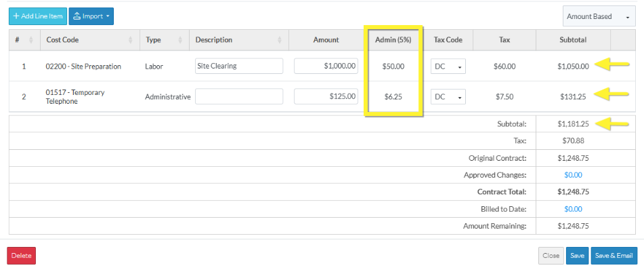Viewport: 644px width, 272px height.
Task: Save the contract
Action: [x=577, y=256]
